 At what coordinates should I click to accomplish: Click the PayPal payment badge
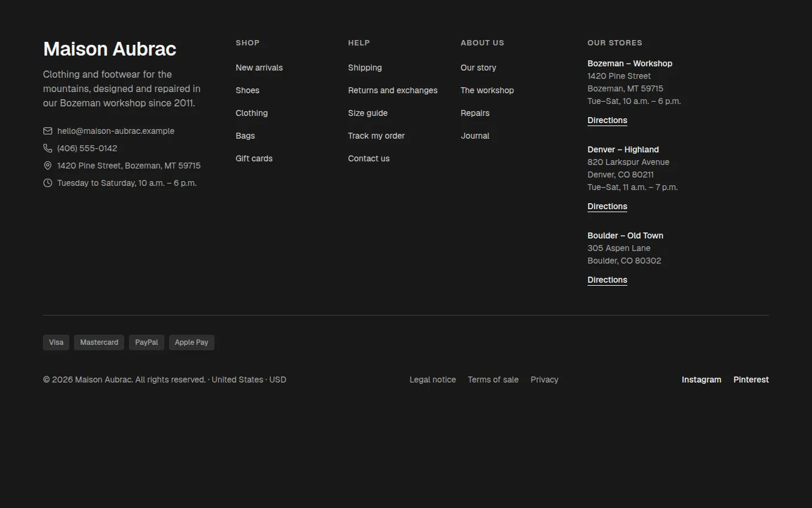(146, 342)
